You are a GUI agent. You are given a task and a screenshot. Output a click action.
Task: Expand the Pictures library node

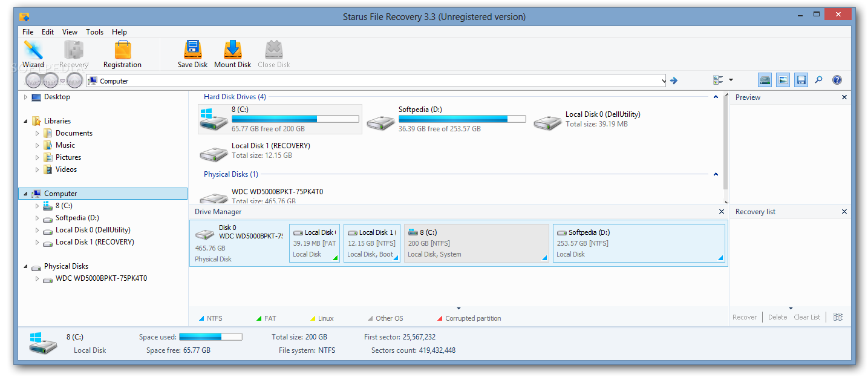(37, 157)
